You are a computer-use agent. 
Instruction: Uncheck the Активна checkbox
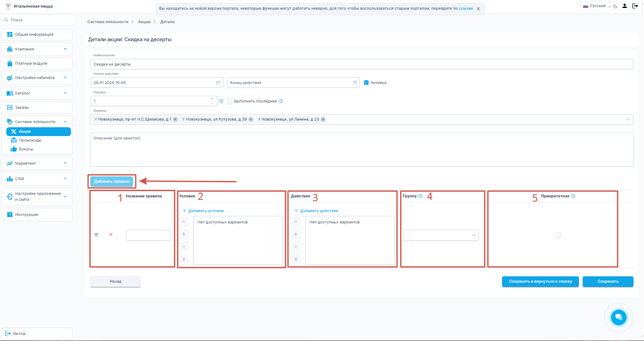tap(366, 83)
